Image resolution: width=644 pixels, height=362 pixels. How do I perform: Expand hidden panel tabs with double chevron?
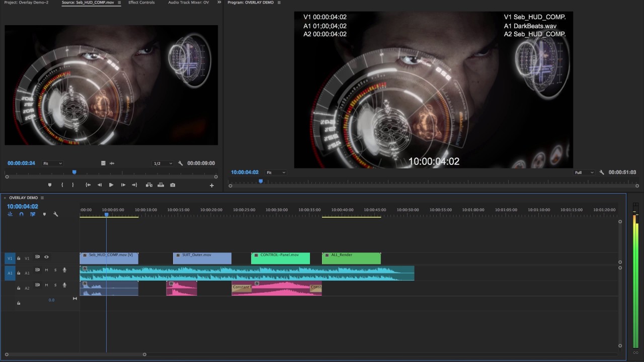tap(219, 3)
